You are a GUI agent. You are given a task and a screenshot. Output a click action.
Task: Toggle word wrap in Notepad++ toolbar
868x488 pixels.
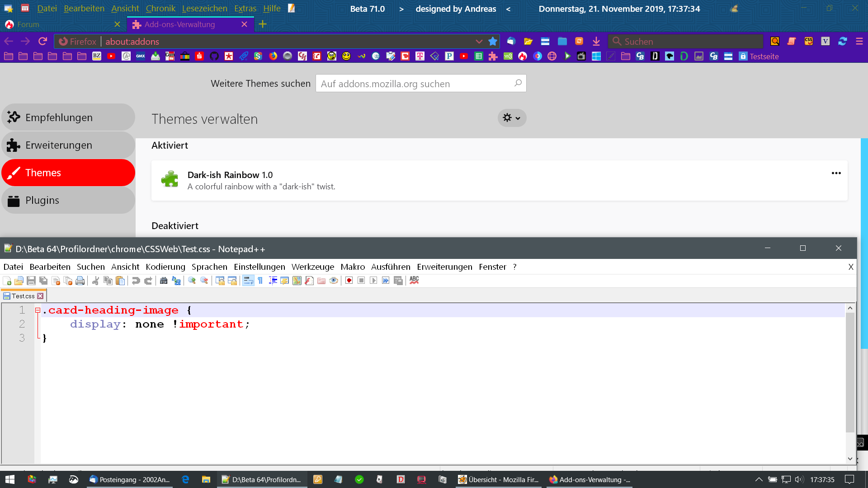[248, 281]
